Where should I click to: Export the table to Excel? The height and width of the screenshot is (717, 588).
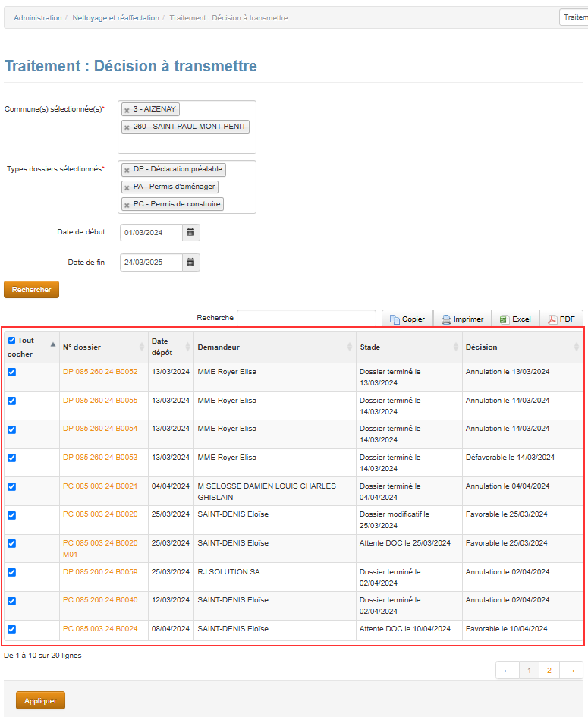[x=515, y=319]
